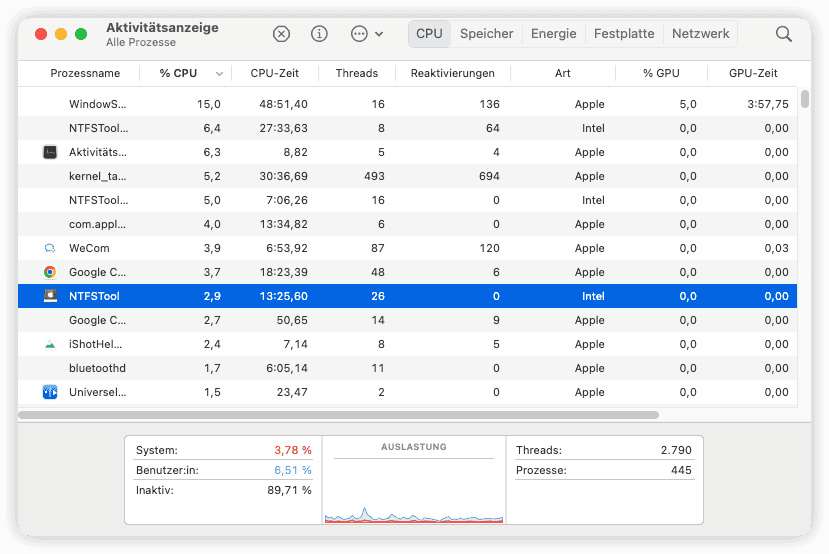The width and height of the screenshot is (829, 554).
Task: Click the Benutzer:in 6,51 % statistic
Action: (x=224, y=470)
